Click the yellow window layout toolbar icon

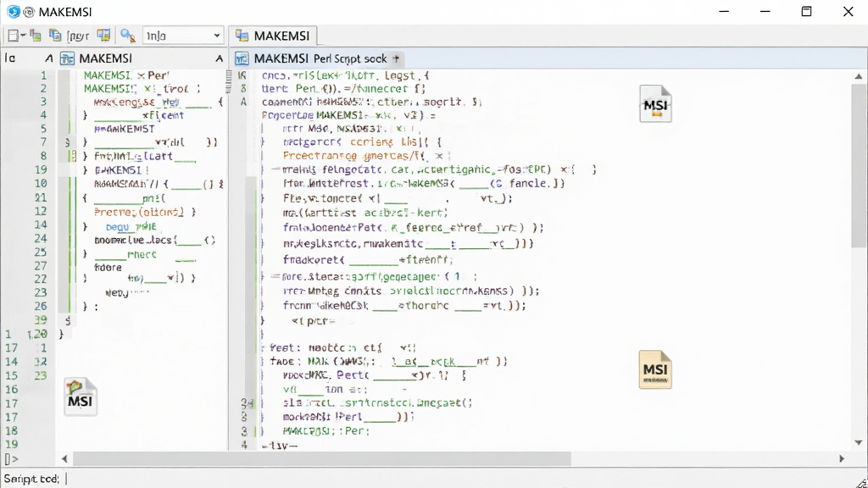coord(103,36)
